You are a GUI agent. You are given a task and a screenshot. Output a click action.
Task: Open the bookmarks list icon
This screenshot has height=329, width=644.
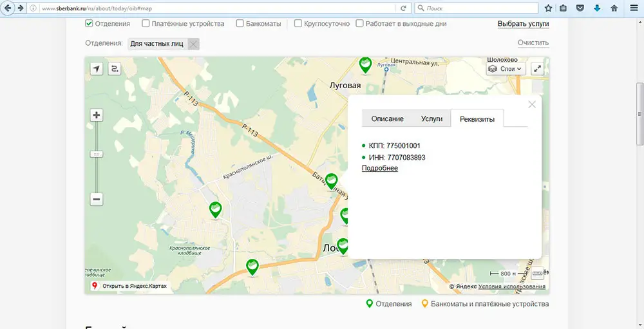563,8
